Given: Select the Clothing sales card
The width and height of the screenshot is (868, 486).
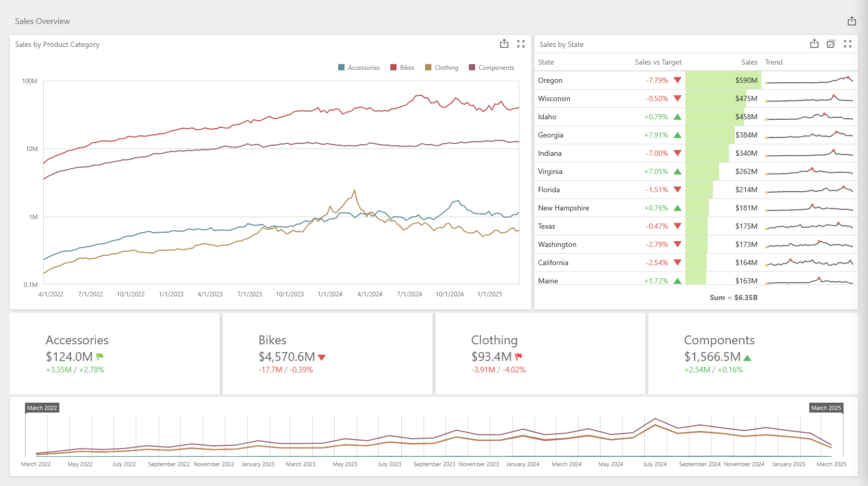Looking at the screenshot, I should click(540, 354).
